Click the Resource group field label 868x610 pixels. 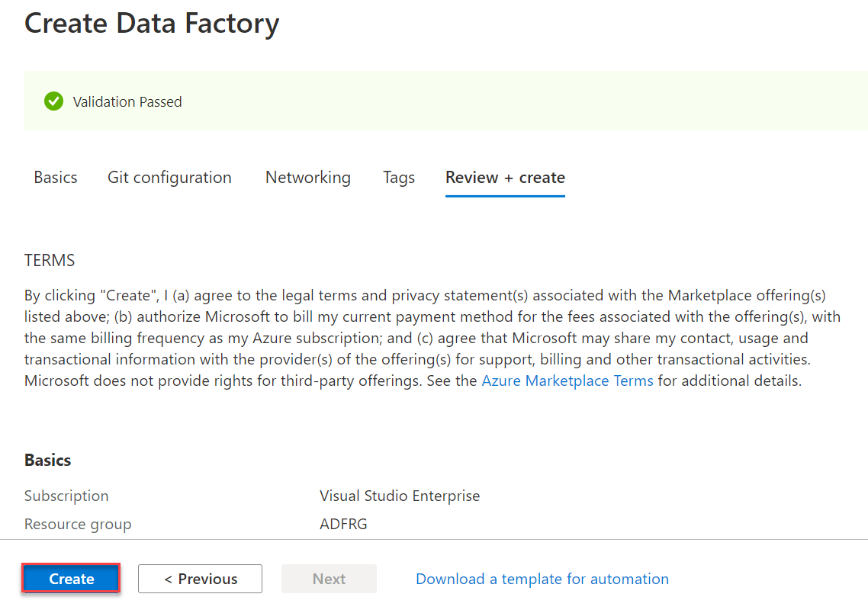[78, 524]
